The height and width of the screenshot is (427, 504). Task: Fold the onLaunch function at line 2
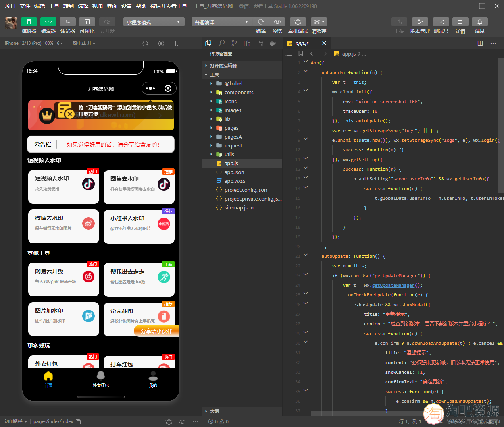tap(306, 71)
